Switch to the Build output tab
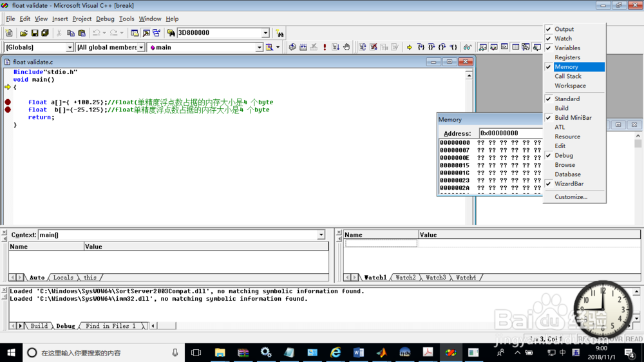The width and height of the screenshot is (644, 362). coord(39,326)
